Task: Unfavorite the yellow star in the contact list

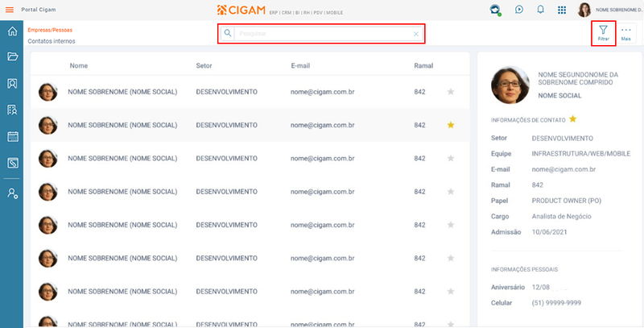Action: click(451, 125)
